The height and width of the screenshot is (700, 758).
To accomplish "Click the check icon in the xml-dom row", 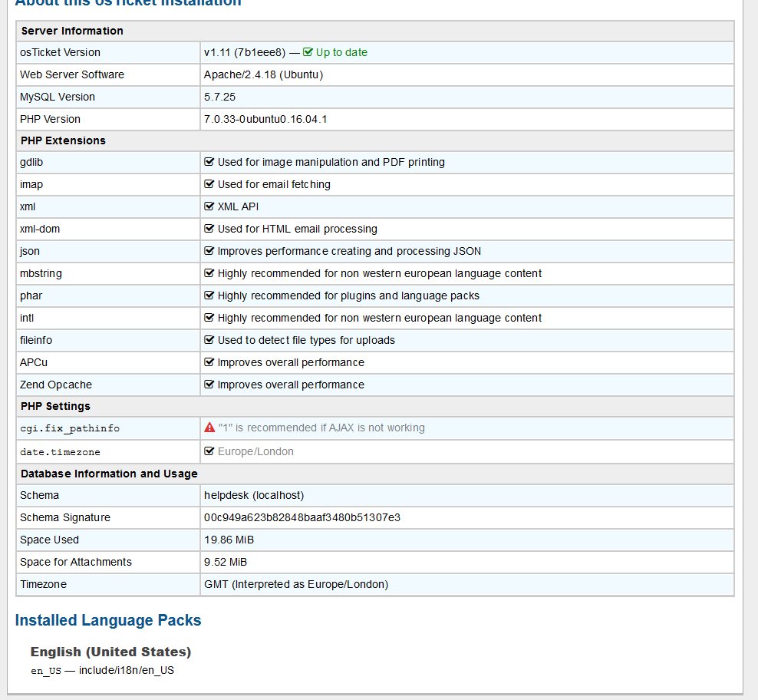I will [209, 229].
